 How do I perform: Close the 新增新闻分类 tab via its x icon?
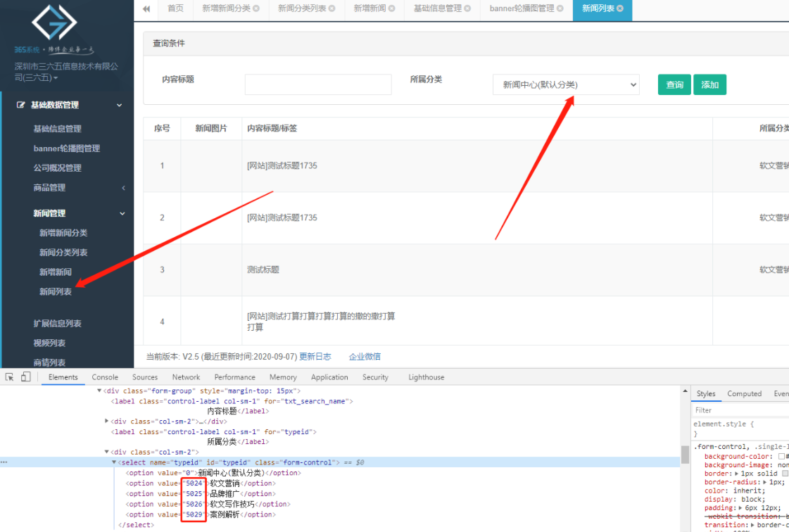(x=256, y=8)
